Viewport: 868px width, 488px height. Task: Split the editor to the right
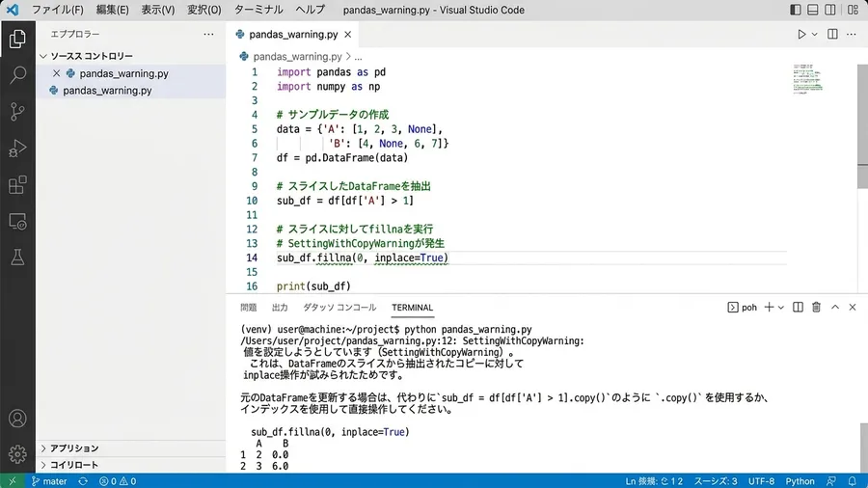click(x=832, y=35)
